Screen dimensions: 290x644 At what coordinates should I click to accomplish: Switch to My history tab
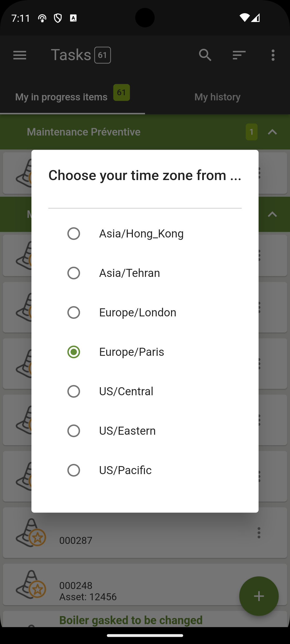click(x=218, y=97)
